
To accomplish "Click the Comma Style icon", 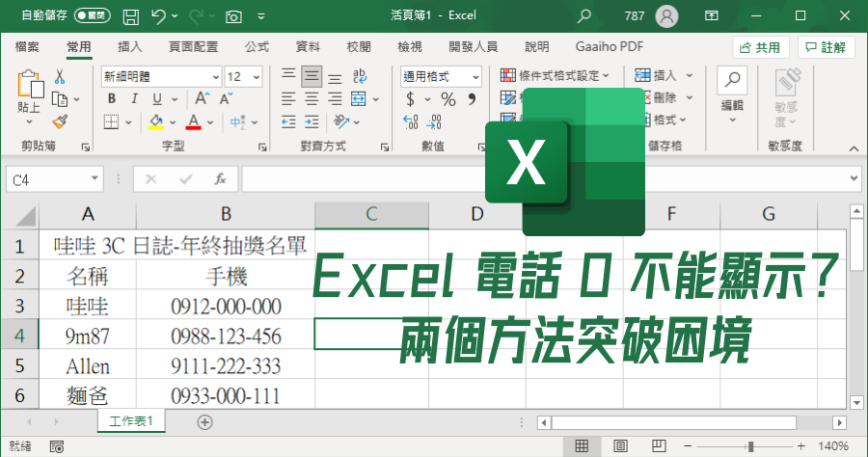I will click(x=472, y=99).
